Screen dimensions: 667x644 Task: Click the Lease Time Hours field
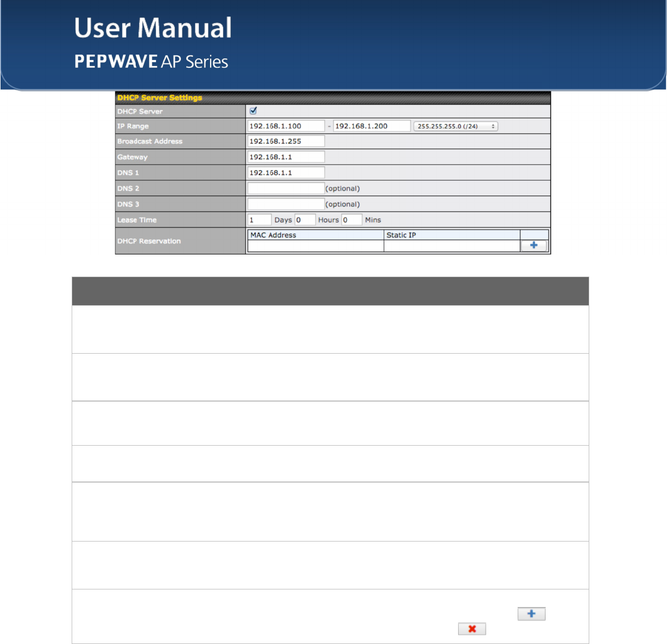click(305, 220)
